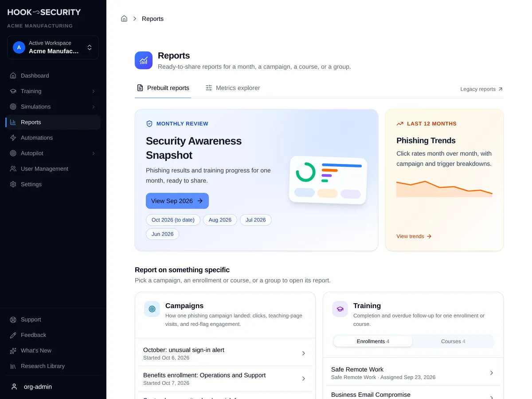Screen dimensions: 532x399
Task: Open Dashboard from the sidebar
Action: tap(53, 76)
